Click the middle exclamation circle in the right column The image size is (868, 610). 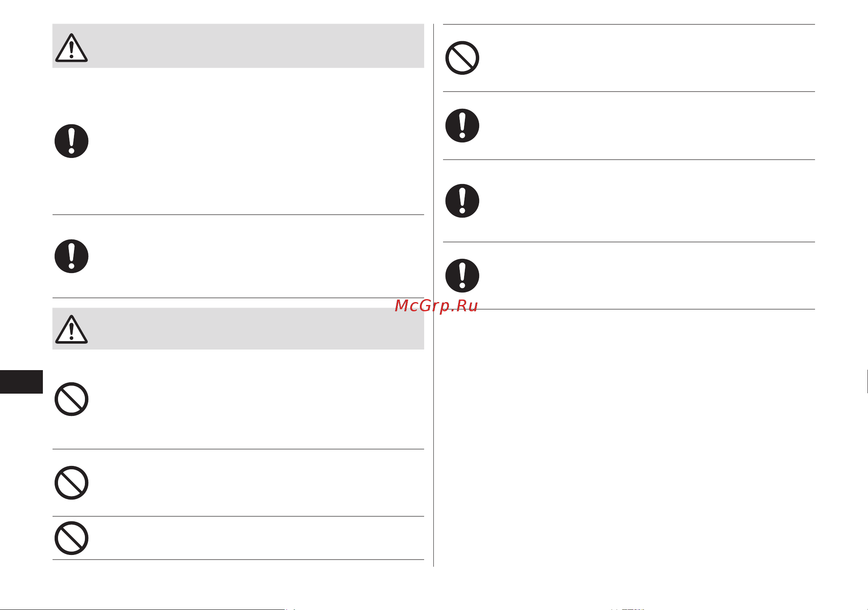click(x=462, y=201)
